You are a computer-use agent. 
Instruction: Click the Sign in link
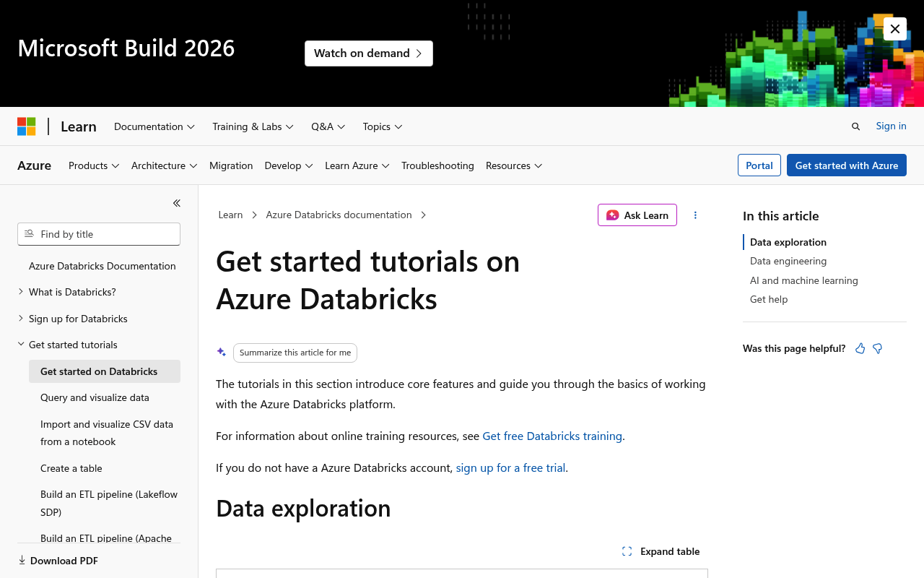pyautogui.click(x=891, y=126)
